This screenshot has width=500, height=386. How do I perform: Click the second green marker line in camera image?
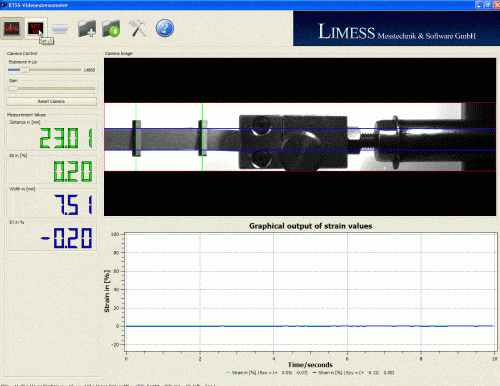[202, 137]
